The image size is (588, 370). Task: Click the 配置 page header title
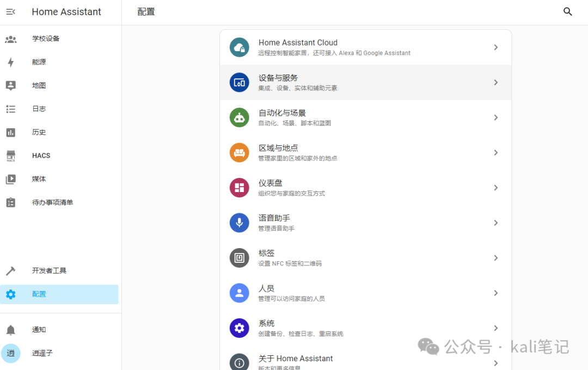(x=146, y=12)
